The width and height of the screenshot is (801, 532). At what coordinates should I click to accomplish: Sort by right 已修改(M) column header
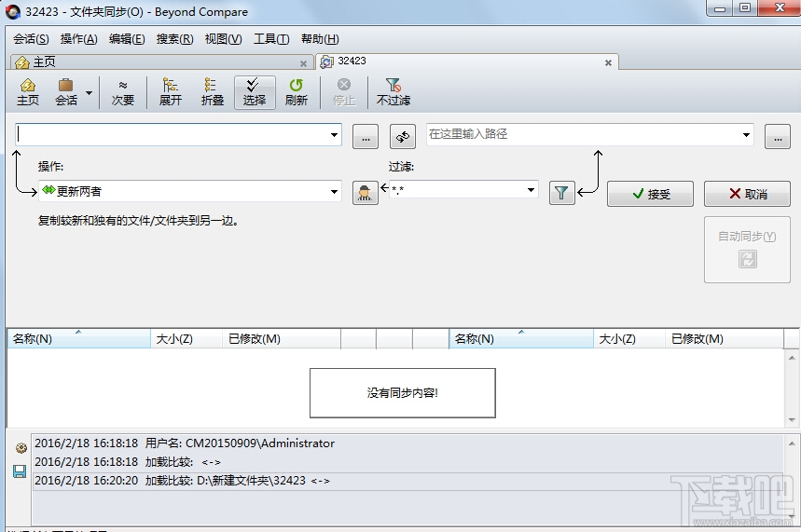725,339
